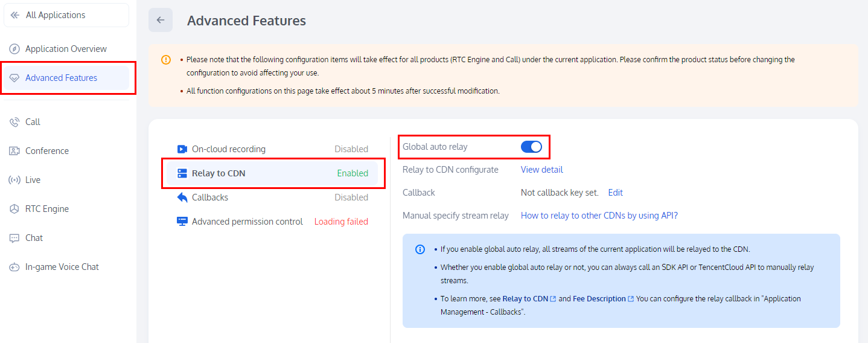Click the On-cloud recording camera icon
The width and height of the screenshot is (868, 343).
(182, 149)
